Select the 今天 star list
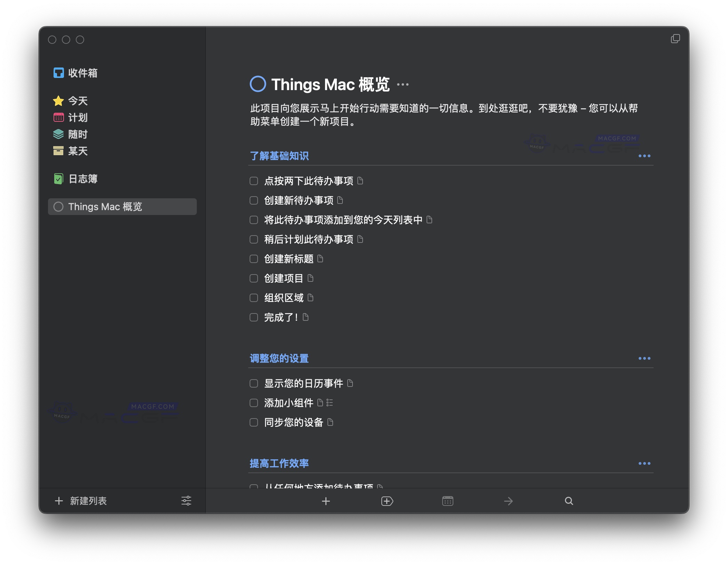This screenshot has height=565, width=728. [x=78, y=101]
